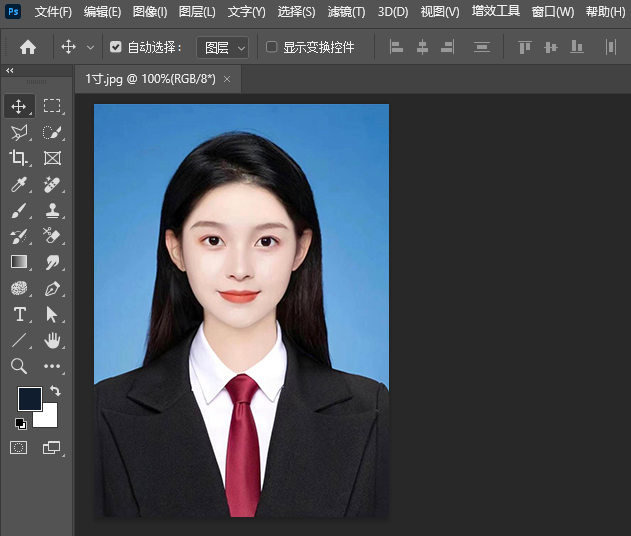The image size is (631, 536).
Task: Align left edges
Action: 396,47
